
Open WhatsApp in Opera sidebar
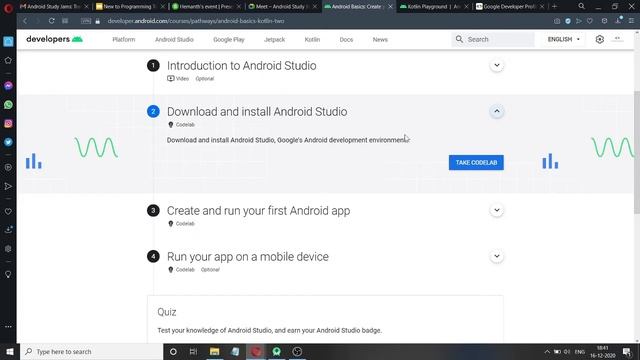point(8,105)
